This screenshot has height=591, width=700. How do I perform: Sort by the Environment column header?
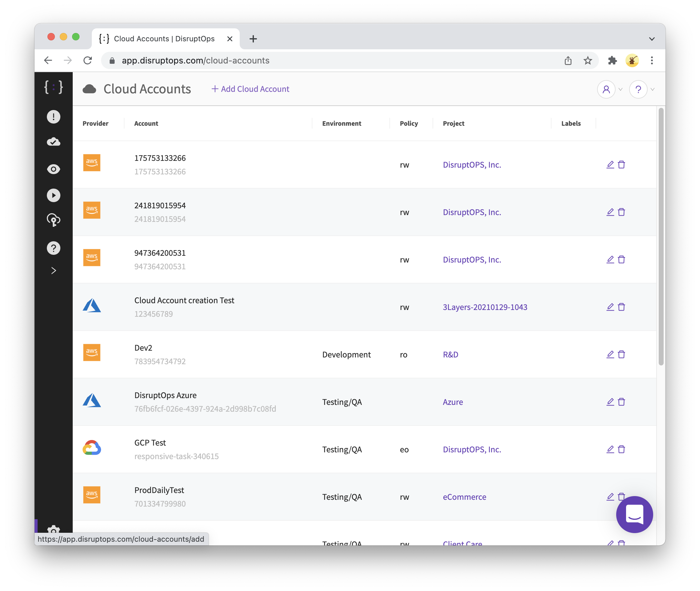pos(342,124)
